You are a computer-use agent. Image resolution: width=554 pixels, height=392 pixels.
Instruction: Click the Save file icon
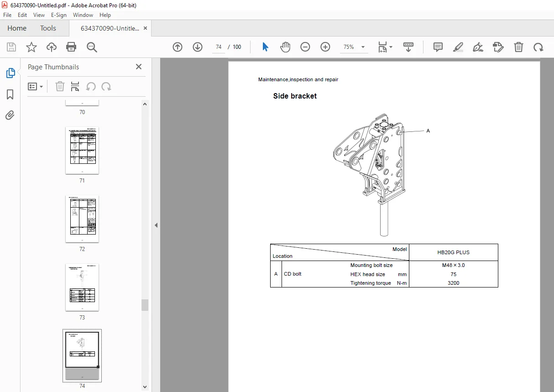[x=11, y=47]
